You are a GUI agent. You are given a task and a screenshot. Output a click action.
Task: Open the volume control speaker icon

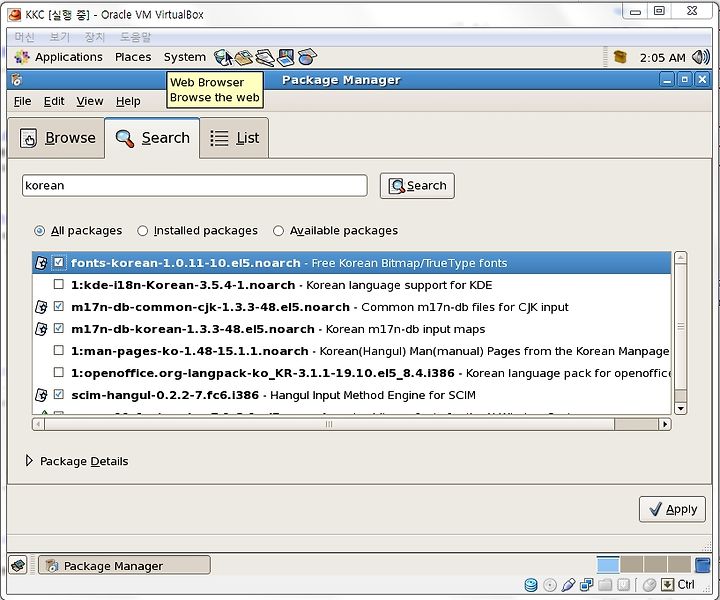pos(700,57)
